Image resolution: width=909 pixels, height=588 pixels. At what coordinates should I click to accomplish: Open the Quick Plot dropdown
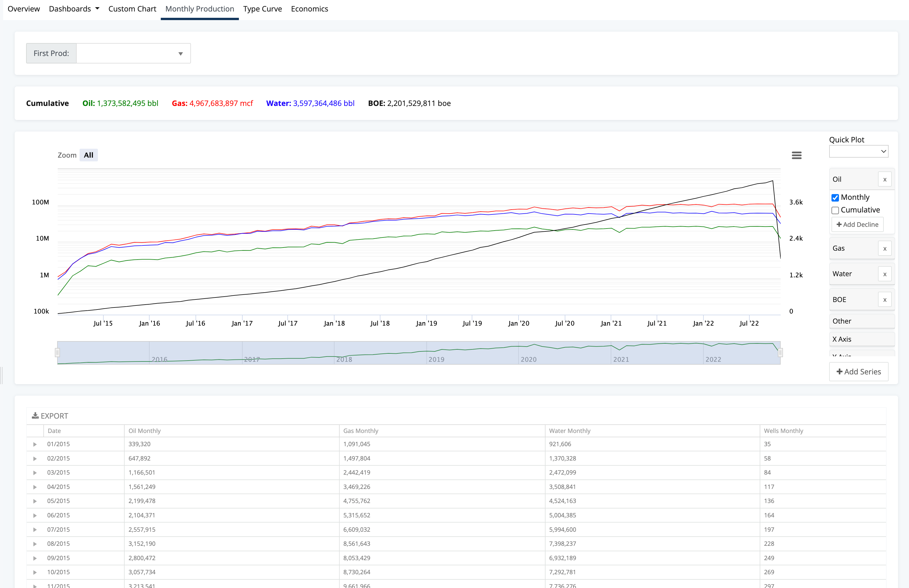[858, 151]
